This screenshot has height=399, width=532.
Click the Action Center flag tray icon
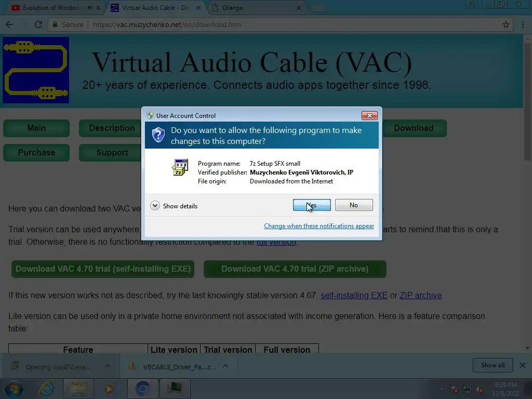pos(455,390)
